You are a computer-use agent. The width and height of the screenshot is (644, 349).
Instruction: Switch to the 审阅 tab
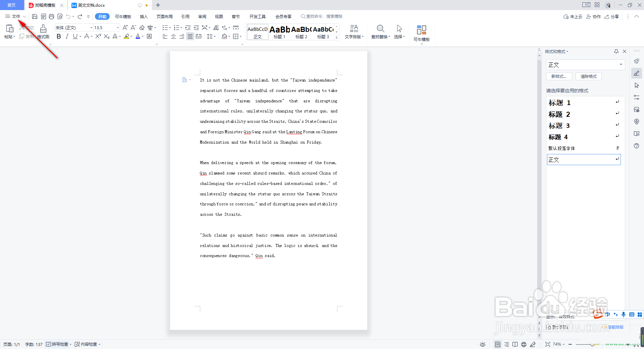[x=202, y=16]
